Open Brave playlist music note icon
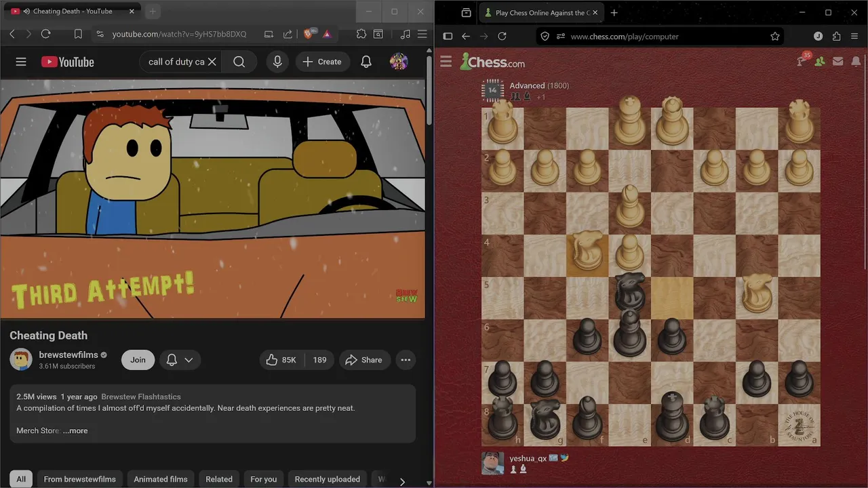 pyautogui.click(x=406, y=34)
